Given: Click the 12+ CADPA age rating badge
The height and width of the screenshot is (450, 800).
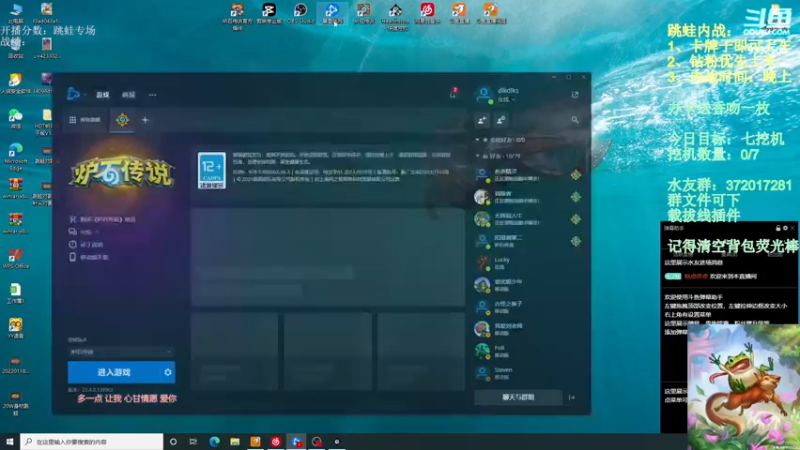Looking at the screenshot, I should click(212, 170).
